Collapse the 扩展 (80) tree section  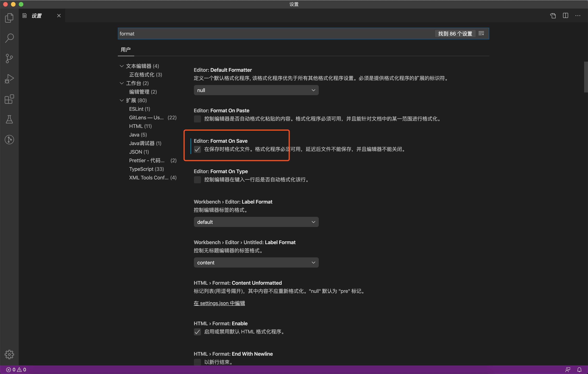coord(122,100)
